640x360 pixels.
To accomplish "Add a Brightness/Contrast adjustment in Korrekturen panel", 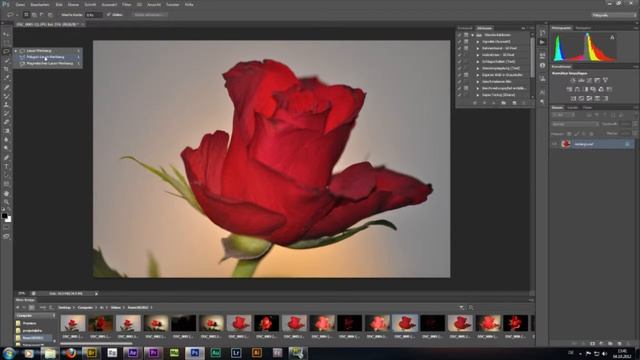I will [x=573, y=80].
